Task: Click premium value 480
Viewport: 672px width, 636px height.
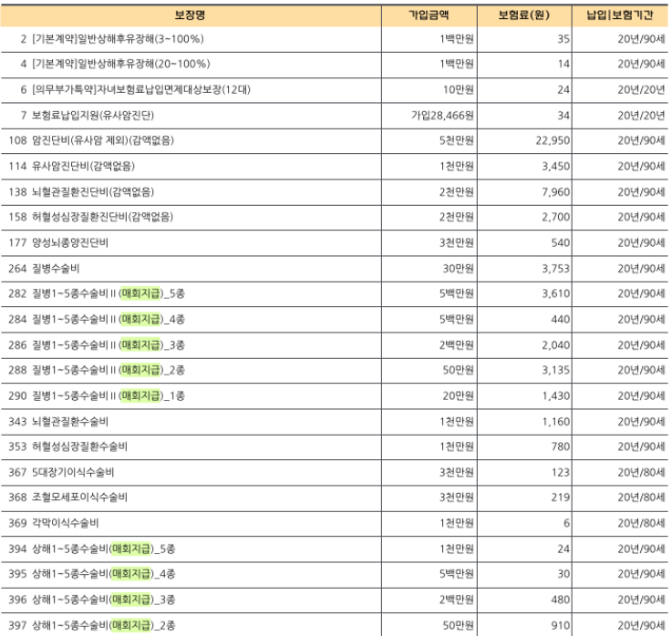Action: [560, 600]
